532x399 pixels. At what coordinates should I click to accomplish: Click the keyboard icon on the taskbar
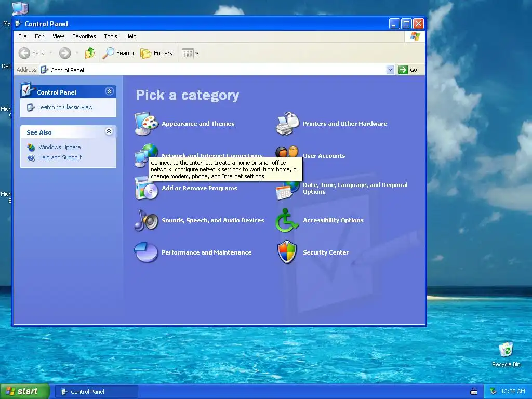(x=474, y=392)
